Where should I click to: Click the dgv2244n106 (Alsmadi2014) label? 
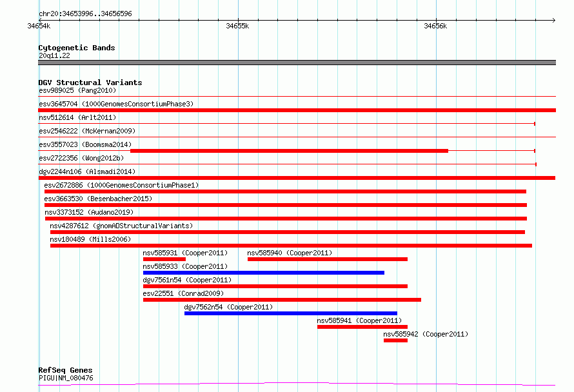click(87, 171)
